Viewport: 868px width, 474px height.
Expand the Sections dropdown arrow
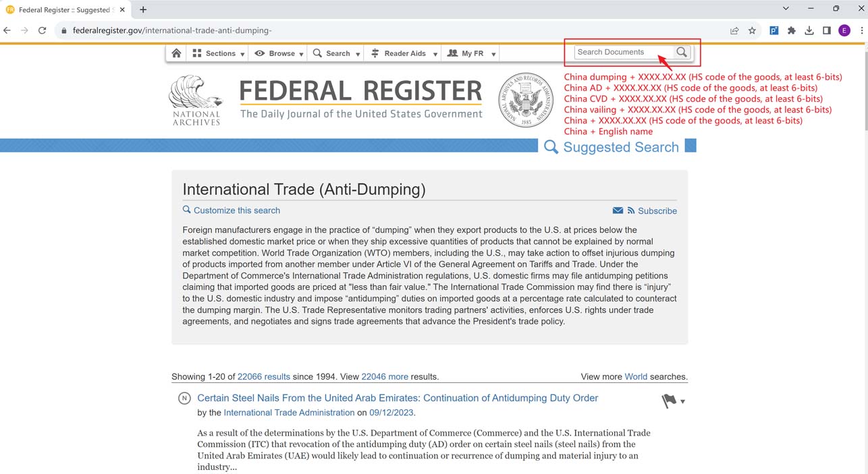[x=242, y=54]
